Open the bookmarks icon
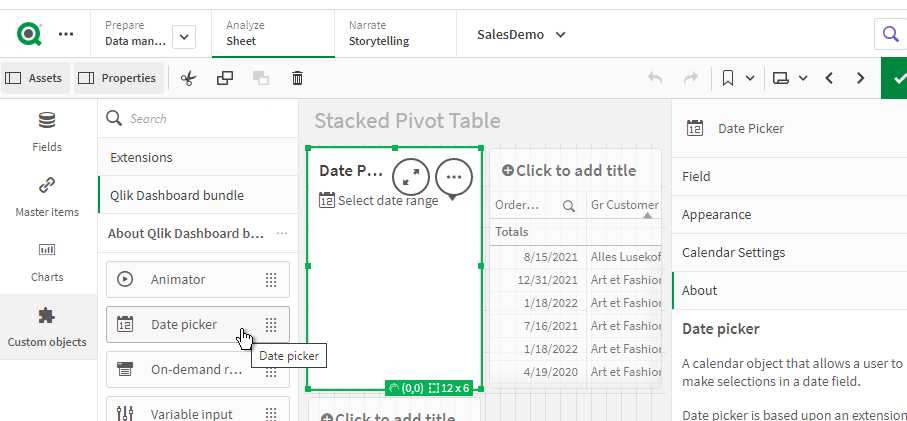The image size is (907, 421). coord(729,78)
